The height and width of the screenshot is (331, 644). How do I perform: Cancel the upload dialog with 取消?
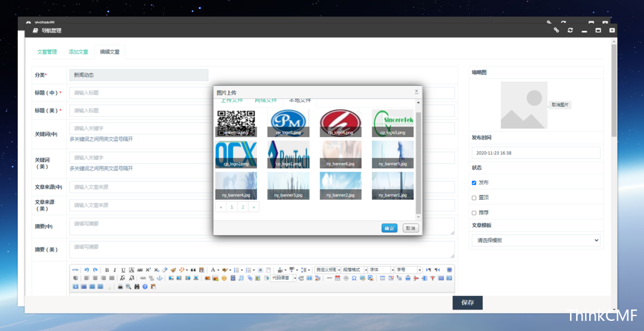[x=411, y=228]
